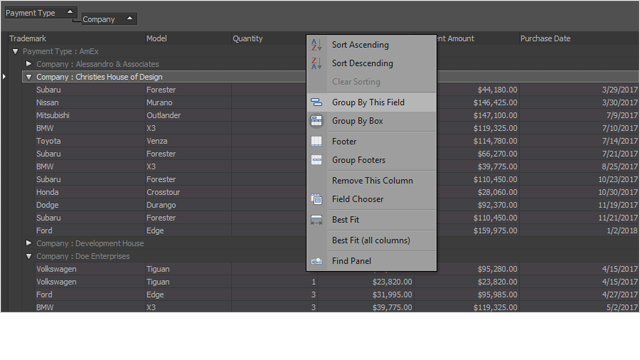Viewport: 640px width, 360px height.
Task: Click the Trademark column header
Action: point(77,39)
